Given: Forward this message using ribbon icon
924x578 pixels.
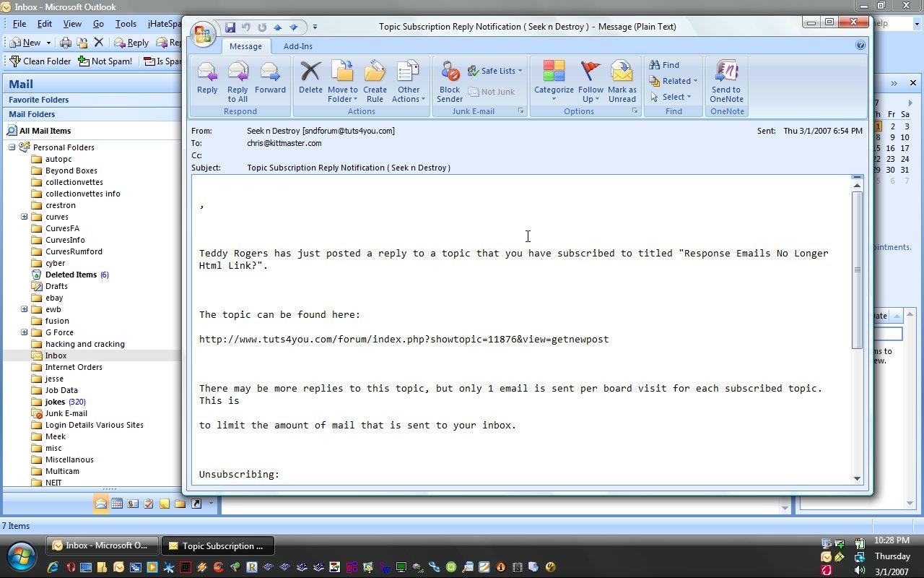Looking at the screenshot, I should pos(270,78).
